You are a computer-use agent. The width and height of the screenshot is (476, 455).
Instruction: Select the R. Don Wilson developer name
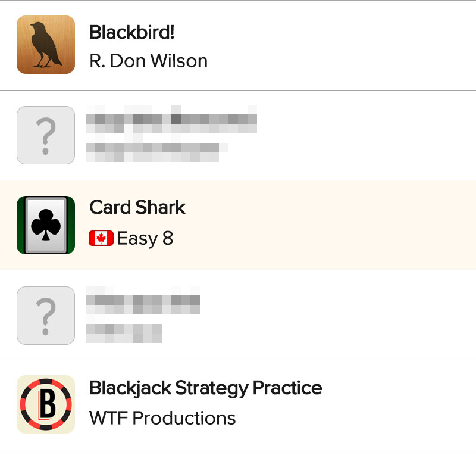148,61
